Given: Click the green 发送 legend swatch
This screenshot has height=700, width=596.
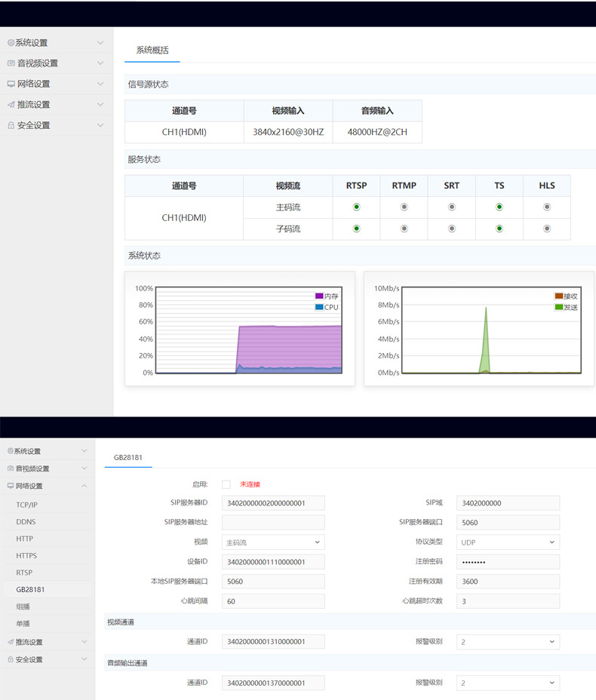Looking at the screenshot, I should [558, 307].
